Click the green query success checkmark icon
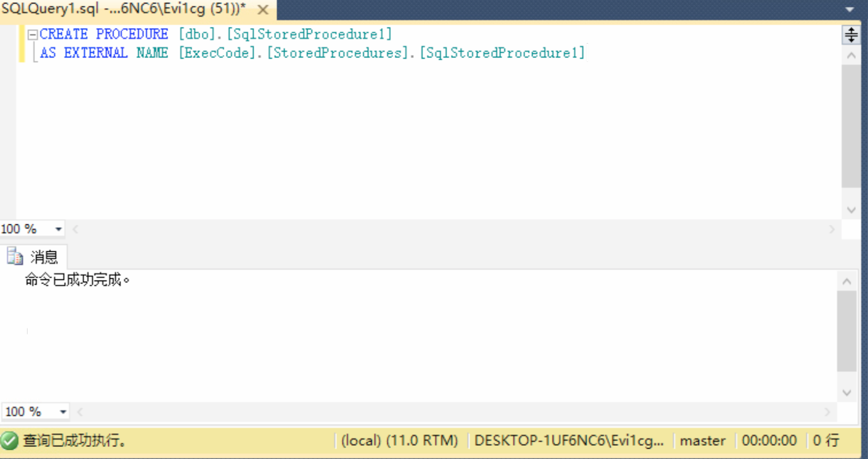 coord(9,441)
